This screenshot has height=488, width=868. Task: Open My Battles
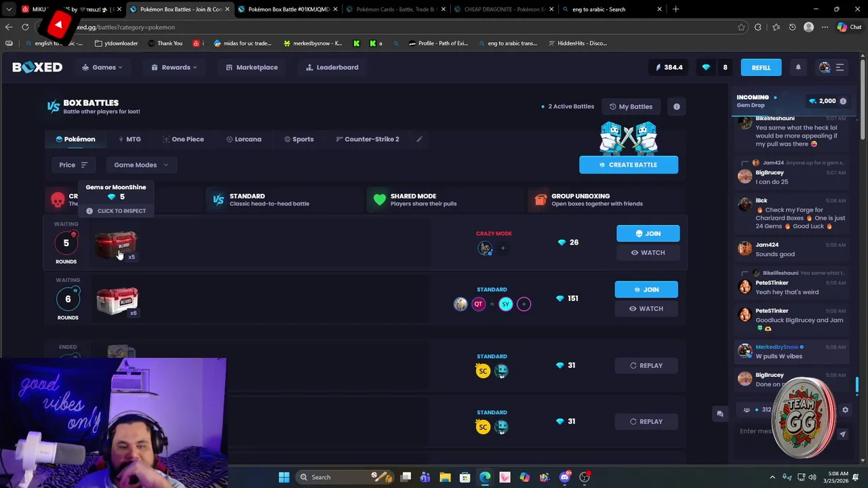pos(631,106)
